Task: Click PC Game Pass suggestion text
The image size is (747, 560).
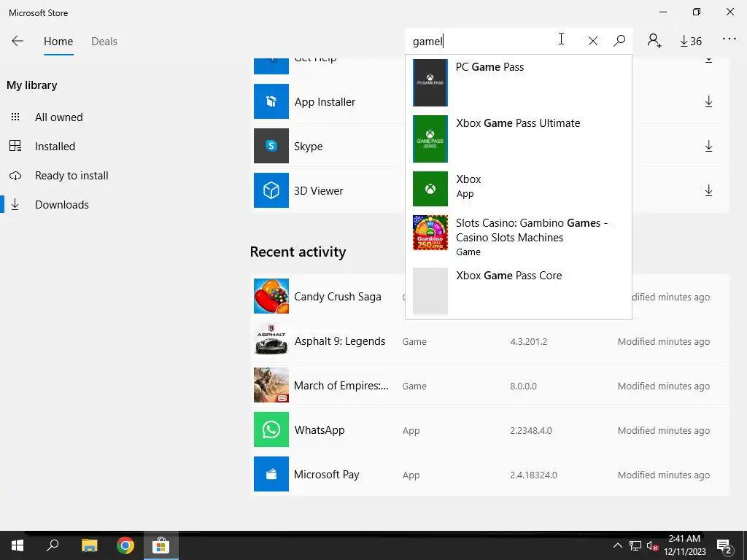Action: pyautogui.click(x=489, y=67)
